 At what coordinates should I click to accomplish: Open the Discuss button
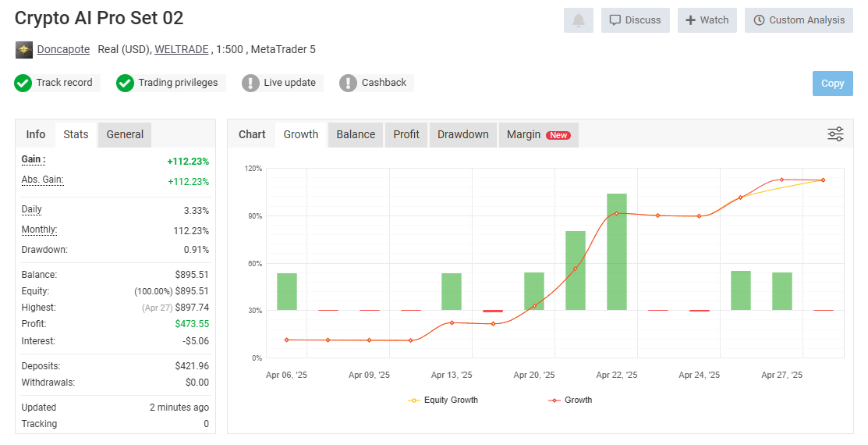636,20
